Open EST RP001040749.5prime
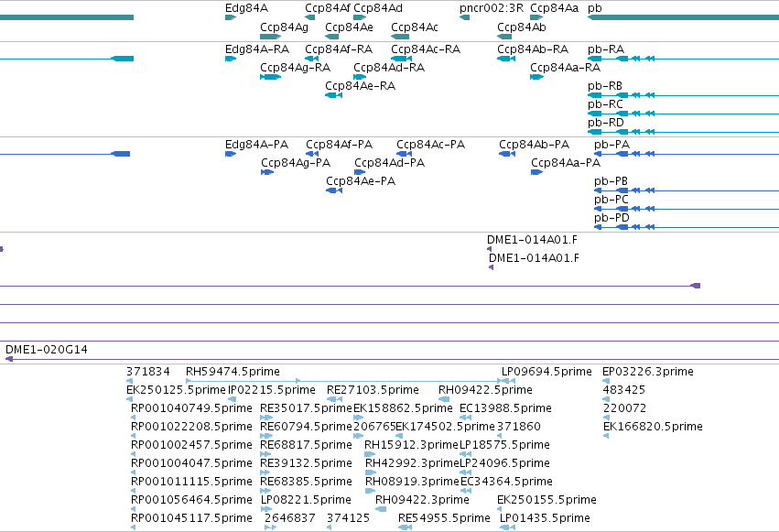This screenshot has height=532, width=779. [x=191, y=408]
